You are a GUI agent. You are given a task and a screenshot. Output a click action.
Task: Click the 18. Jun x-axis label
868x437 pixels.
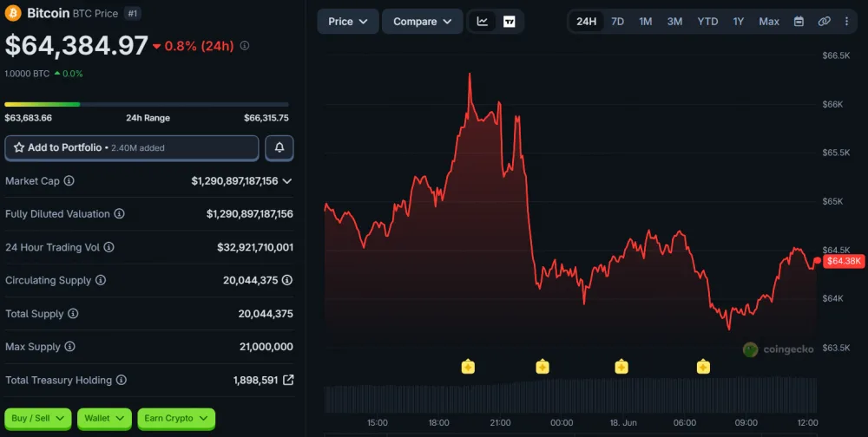(x=623, y=422)
